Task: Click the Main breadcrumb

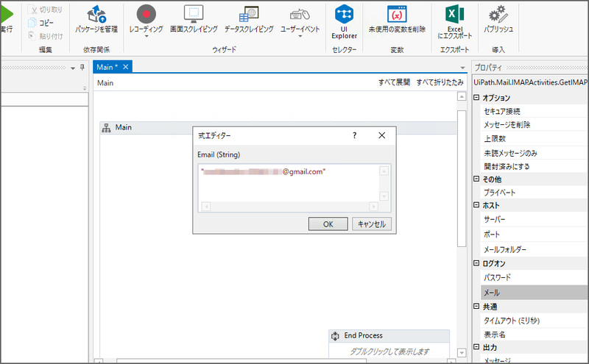Action: (x=105, y=83)
